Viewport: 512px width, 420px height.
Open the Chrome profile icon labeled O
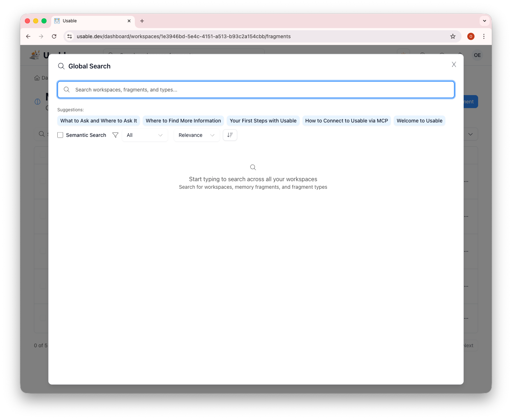pyautogui.click(x=471, y=36)
